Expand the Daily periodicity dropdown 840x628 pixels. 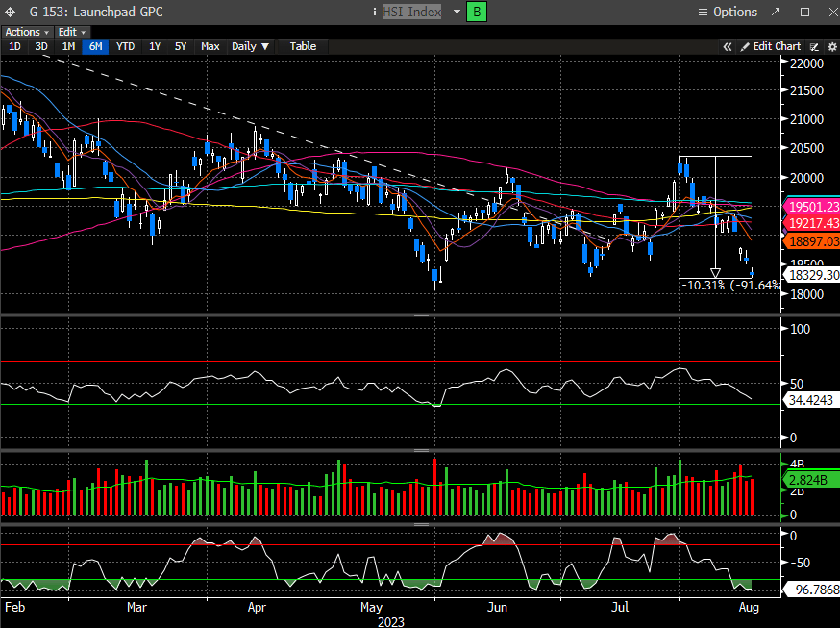pyautogui.click(x=250, y=46)
